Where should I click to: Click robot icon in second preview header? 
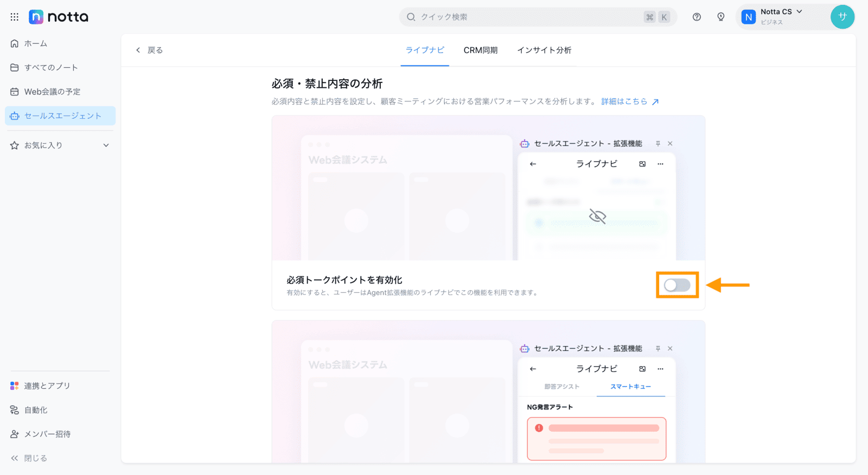[x=525, y=349]
